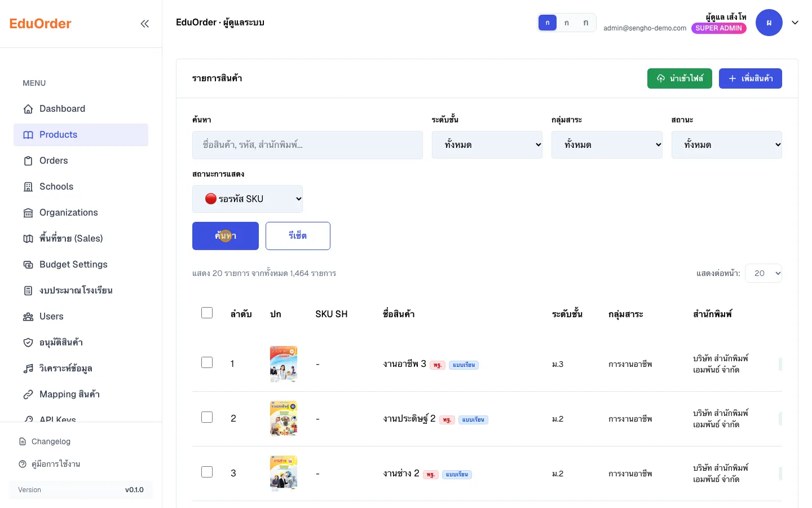The image size is (812, 508).
Task: Click the Budget Settings icon
Action: pos(28,265)
